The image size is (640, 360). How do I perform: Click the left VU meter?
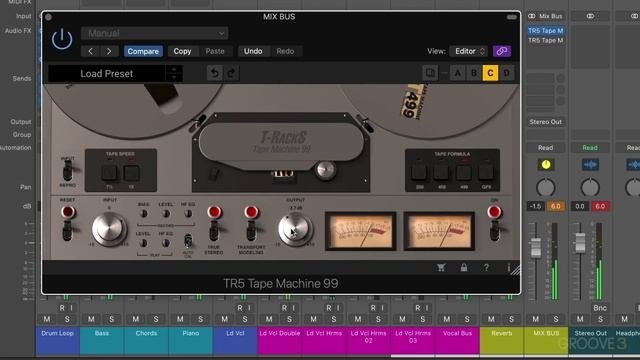360,231
